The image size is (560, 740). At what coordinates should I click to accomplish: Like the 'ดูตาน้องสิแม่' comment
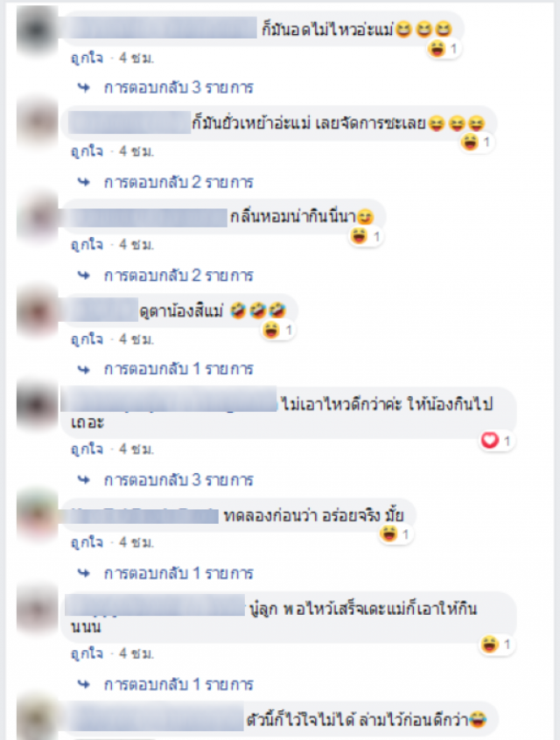tap(87, 339)
